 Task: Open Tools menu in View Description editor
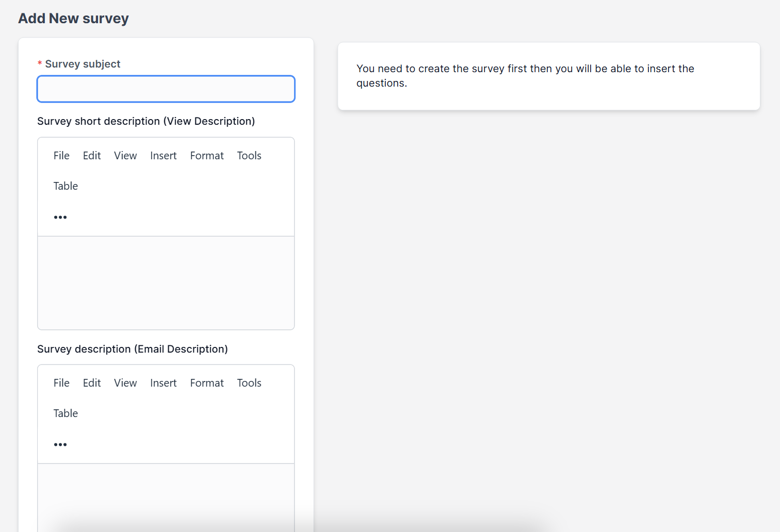click(249, 156)
